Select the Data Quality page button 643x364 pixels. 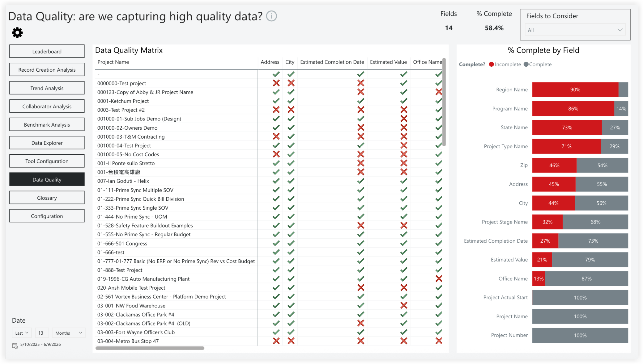pyautogui.click(x=47, y=179)
